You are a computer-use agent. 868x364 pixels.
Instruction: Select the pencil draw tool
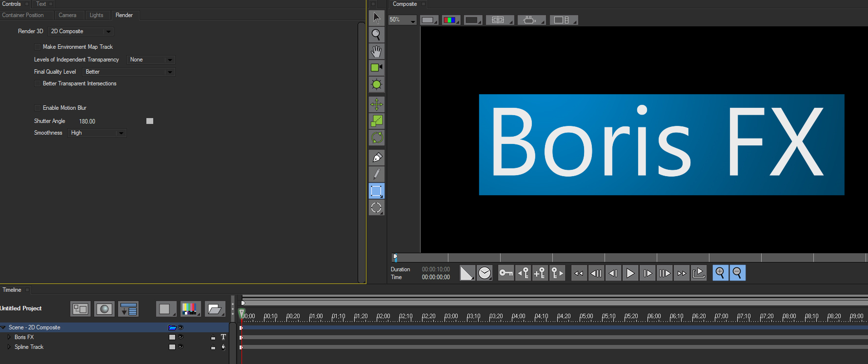(x=376, y=174)
